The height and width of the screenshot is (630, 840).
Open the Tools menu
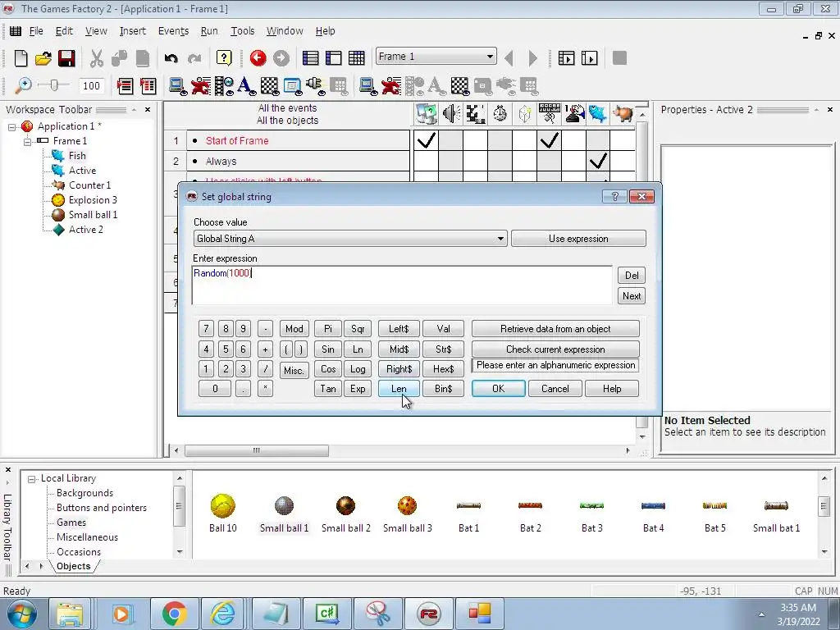[x=242, y=31]
